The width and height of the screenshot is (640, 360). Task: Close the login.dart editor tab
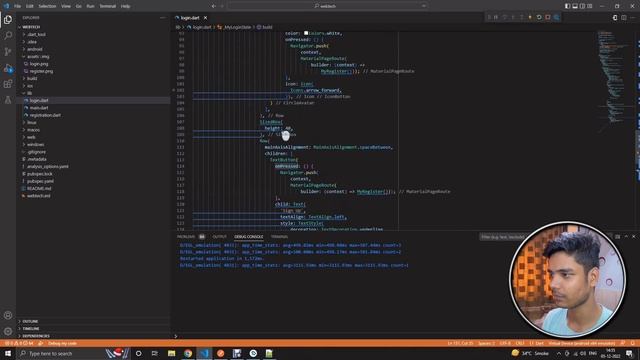[205, 18]
